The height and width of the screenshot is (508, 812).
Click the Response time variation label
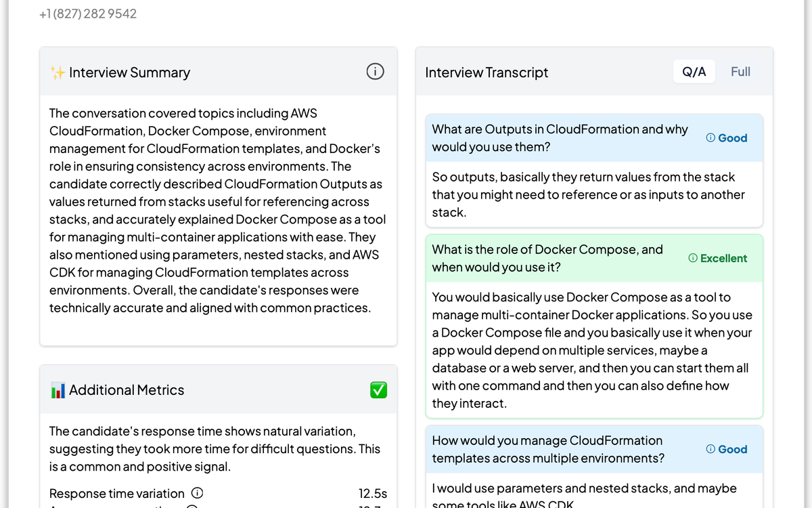pyautogui.click(x=116, y=493)
